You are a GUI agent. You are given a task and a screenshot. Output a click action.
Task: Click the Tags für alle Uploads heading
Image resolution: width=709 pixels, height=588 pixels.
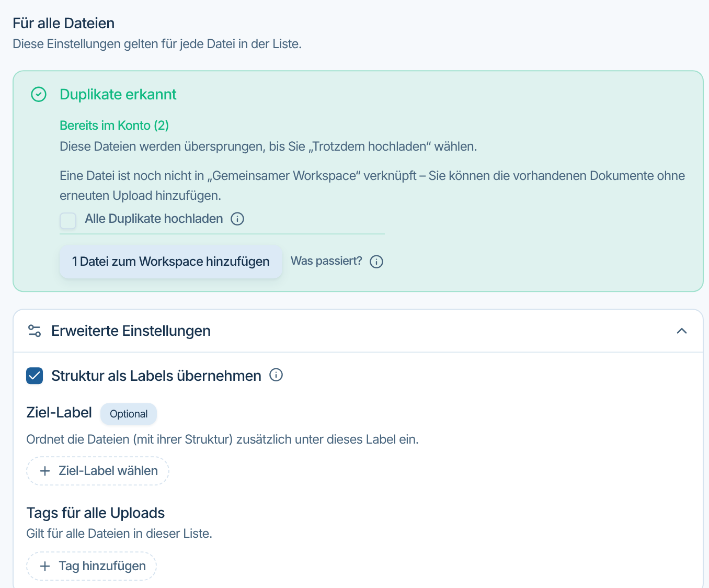pyautogui.click(x=96, y=513)
